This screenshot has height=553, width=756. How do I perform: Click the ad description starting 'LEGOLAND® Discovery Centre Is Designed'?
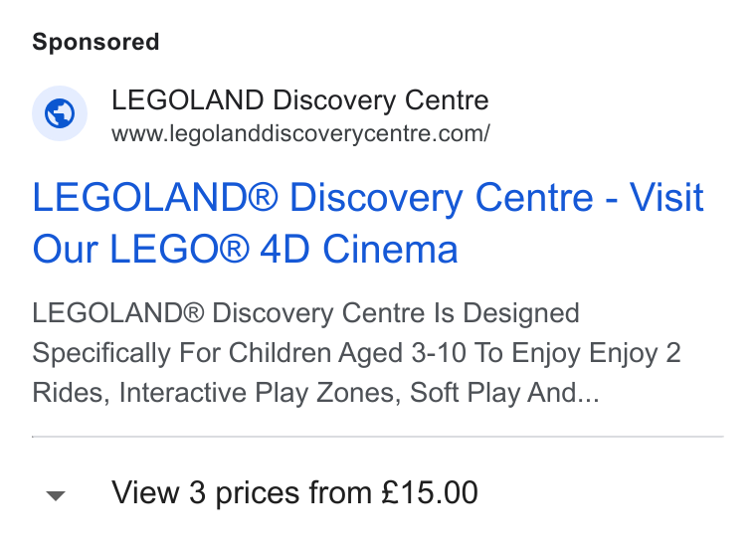coord(356,353)
